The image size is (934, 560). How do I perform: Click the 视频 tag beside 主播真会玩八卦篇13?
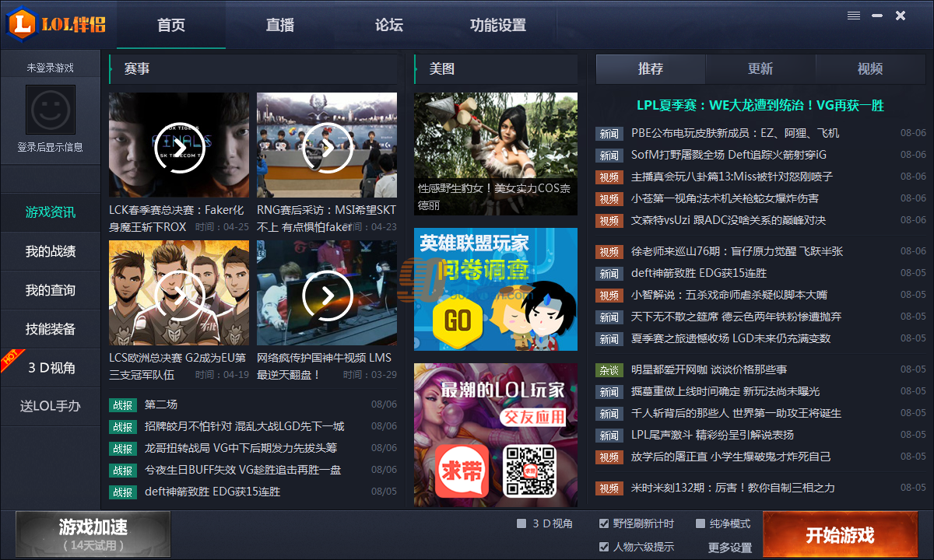point(609,177)
